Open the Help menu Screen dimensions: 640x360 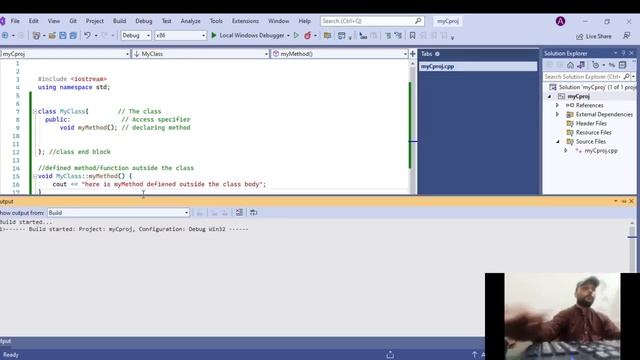click(304, 21)
